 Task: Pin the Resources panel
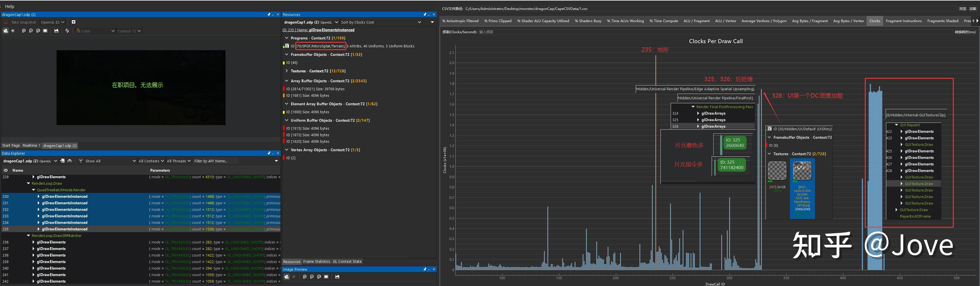tap(425, 14)
